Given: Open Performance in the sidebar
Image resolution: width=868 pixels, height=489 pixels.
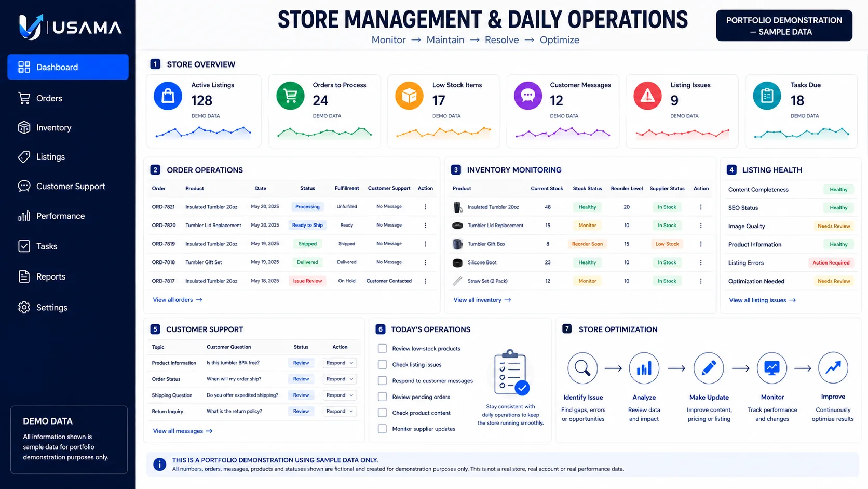Looking at the screenshot, I should pos(51,216).
